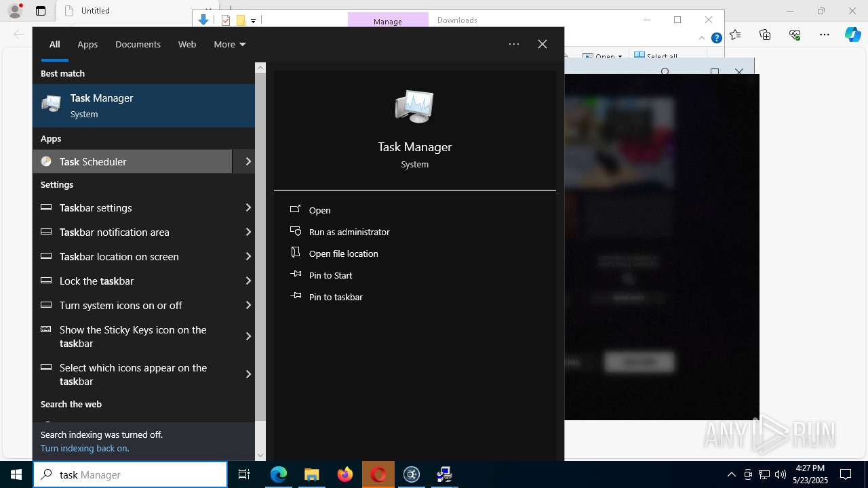Click large Task Manager preview icon

pos(414,106)
